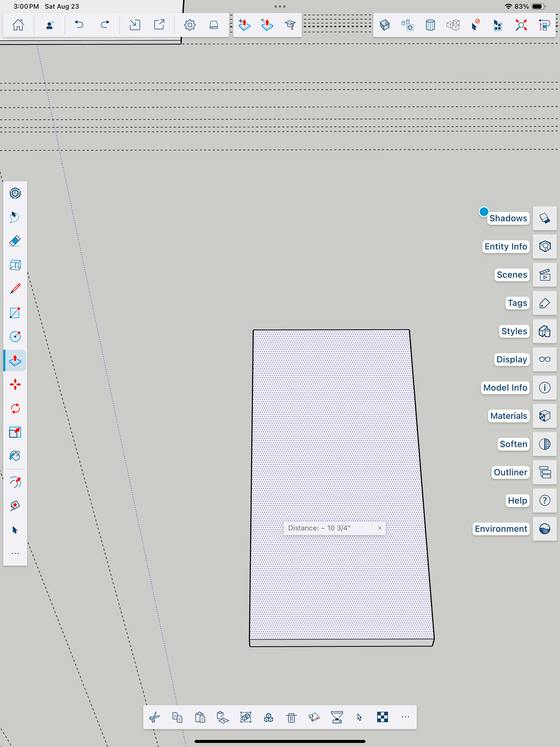Open the Zoom Extents tool
The image size is (560, 747).
pyautogui.click(x=521, y=25)
